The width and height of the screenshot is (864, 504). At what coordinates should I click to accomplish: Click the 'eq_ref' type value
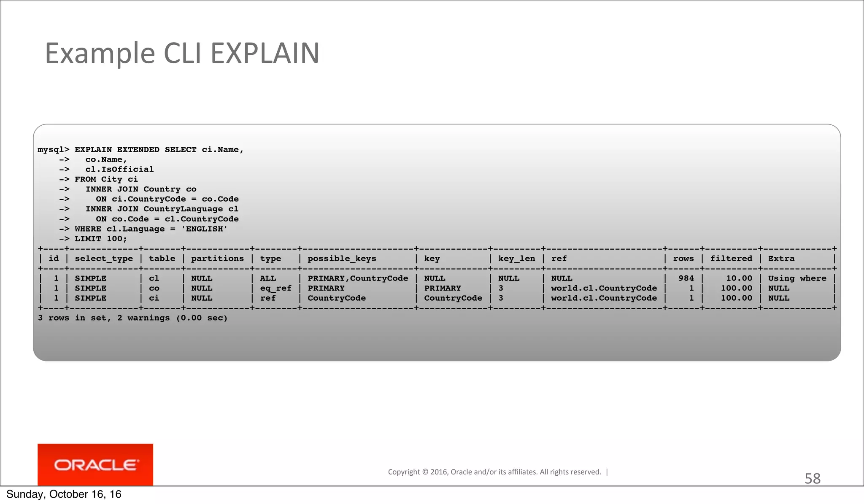(x=275, y=288)
